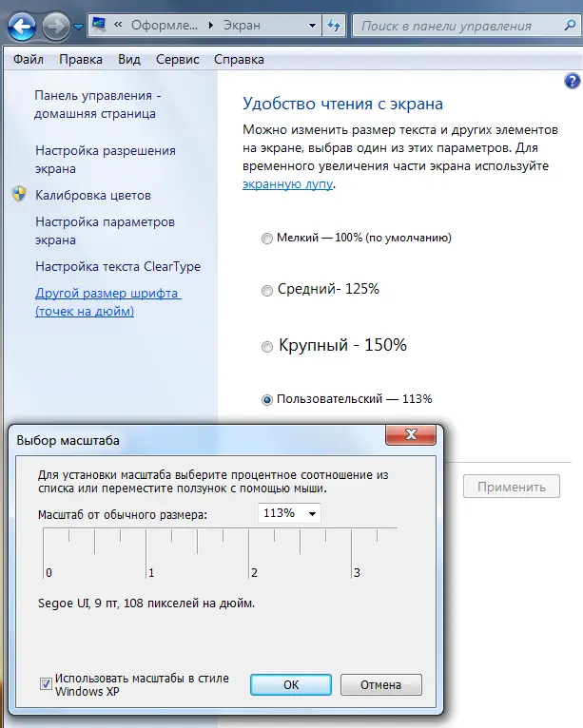Screen dimensions: 583x728
Task: Click the Масштаб от обычного размера label
Action: 123,514
